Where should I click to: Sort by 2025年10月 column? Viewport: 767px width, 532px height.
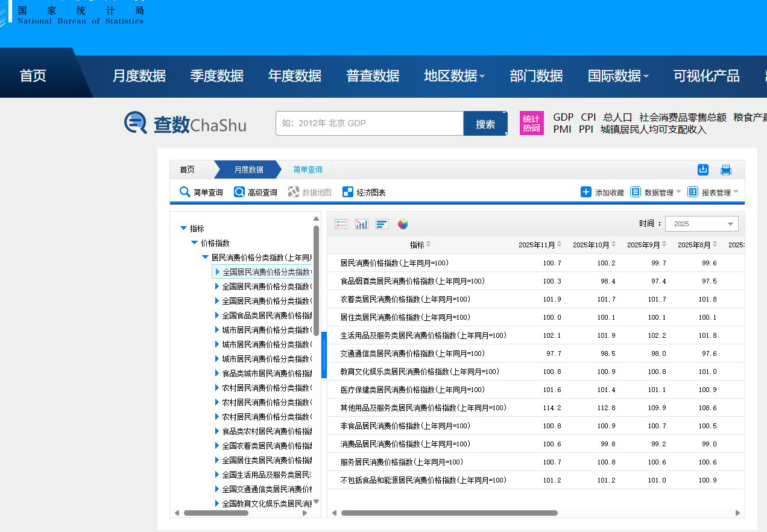pyautogui.click(x=594, y=245)
